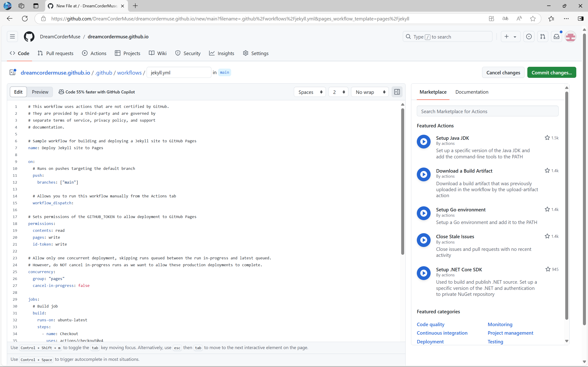
Task: Open the user avatar menu
Action: [x=570, y=37]
